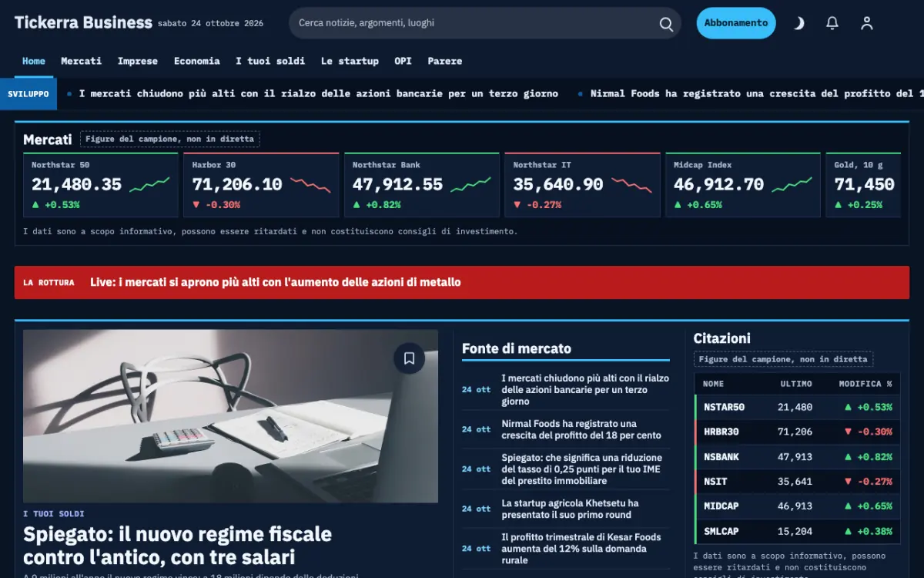Click the Abbonamento button

[736, 23]
